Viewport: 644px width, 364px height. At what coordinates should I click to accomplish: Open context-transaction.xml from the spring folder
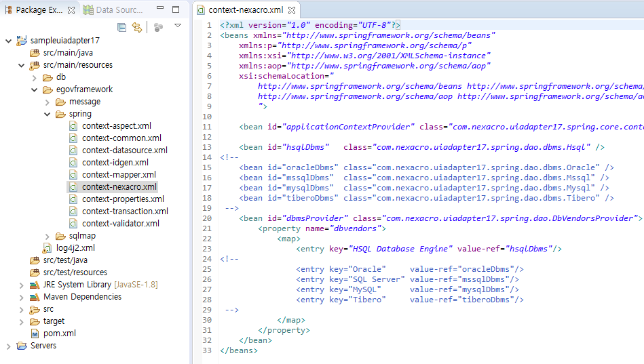pos(125,211)
